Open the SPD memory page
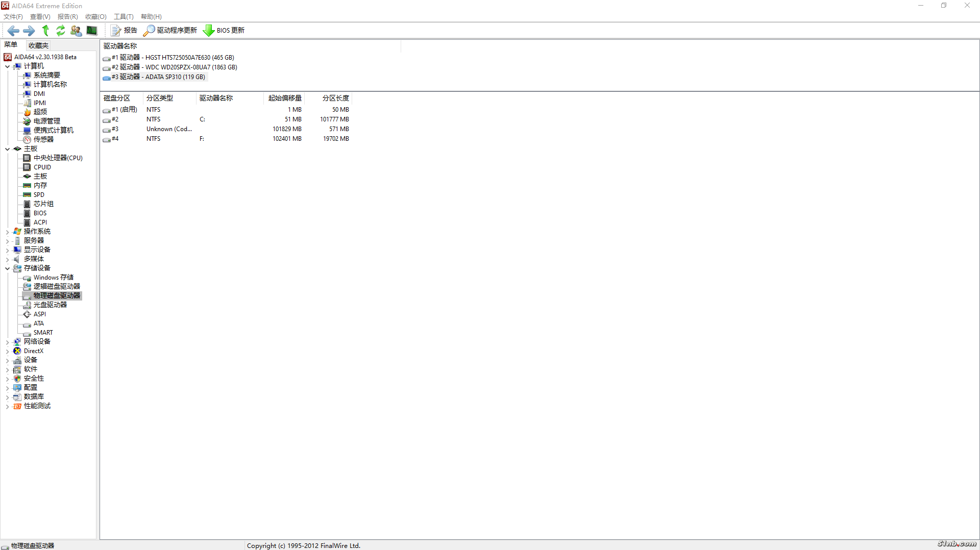Screen dimensions: 980x550 click(x=38, y=194)
